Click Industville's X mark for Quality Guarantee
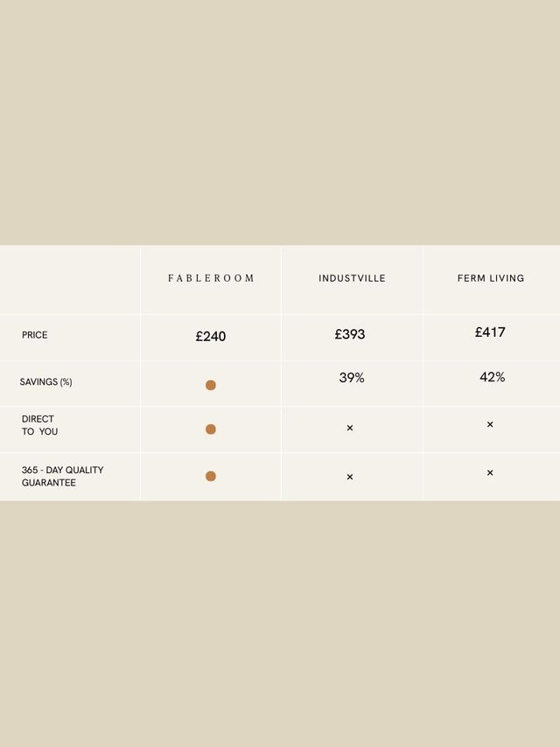The image size is (560, 747). (350, 477)
